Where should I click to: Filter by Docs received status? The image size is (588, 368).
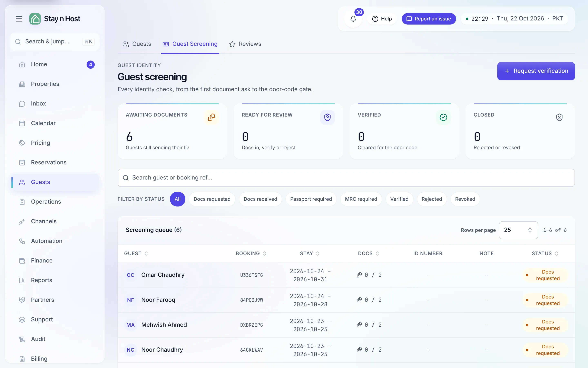pos(260,199)
